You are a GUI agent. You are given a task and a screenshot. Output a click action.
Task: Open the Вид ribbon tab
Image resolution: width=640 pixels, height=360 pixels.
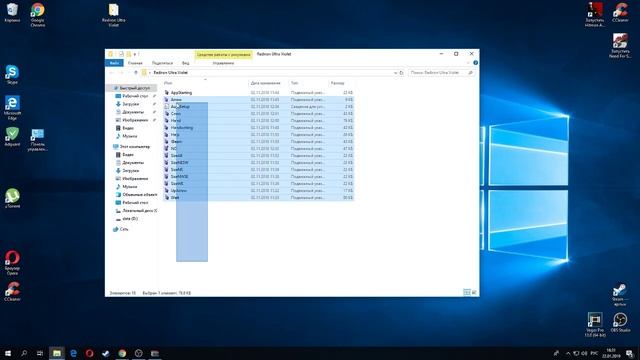pyautogui.click(x=185, y=63)
